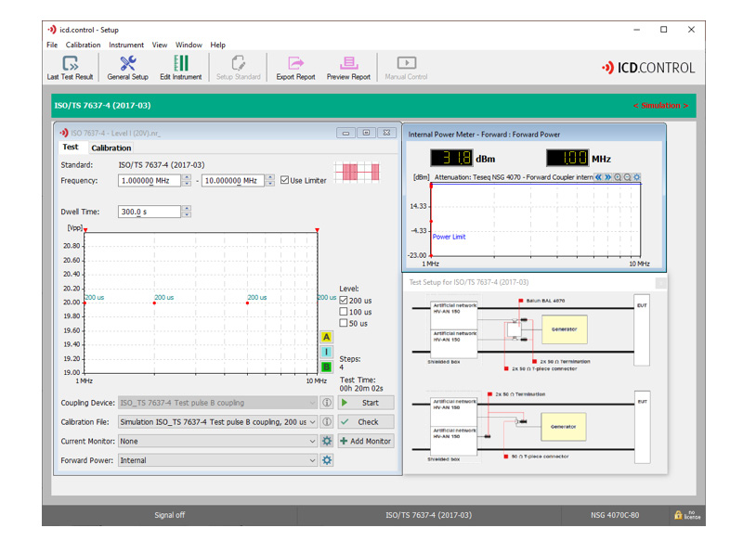Click the stop frequency 10.000000 MHz field

pos(233,181)
